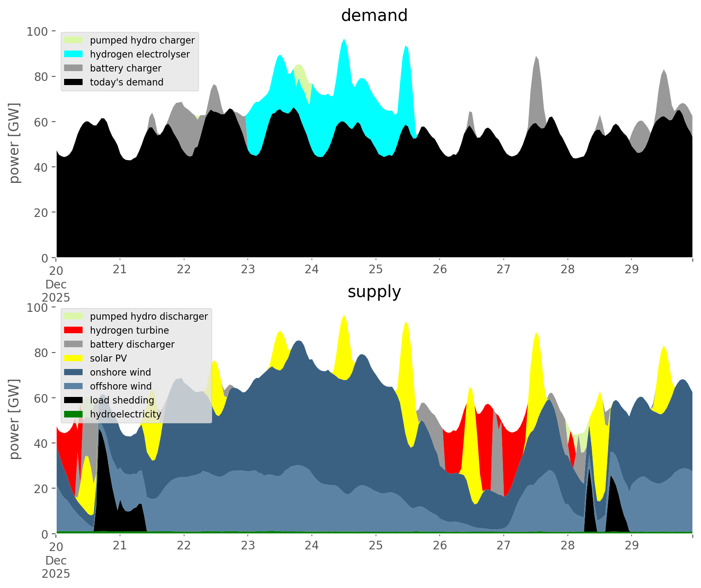
Task: Click the '23' date tick on demand chart
Action: pos(248,270)
